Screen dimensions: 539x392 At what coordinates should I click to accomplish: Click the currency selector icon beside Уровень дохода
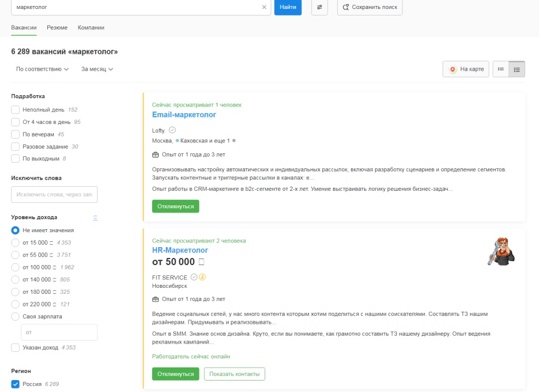[x=95, y=218]
